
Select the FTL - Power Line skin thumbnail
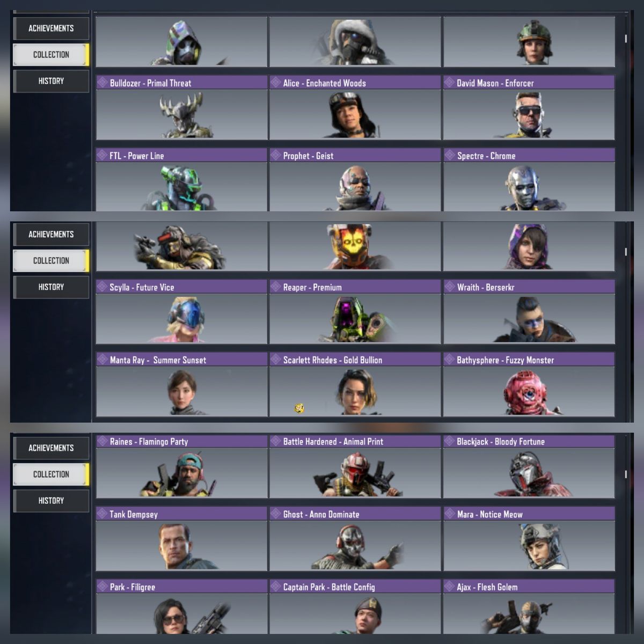pyautogui.click(x=181, y=187)
